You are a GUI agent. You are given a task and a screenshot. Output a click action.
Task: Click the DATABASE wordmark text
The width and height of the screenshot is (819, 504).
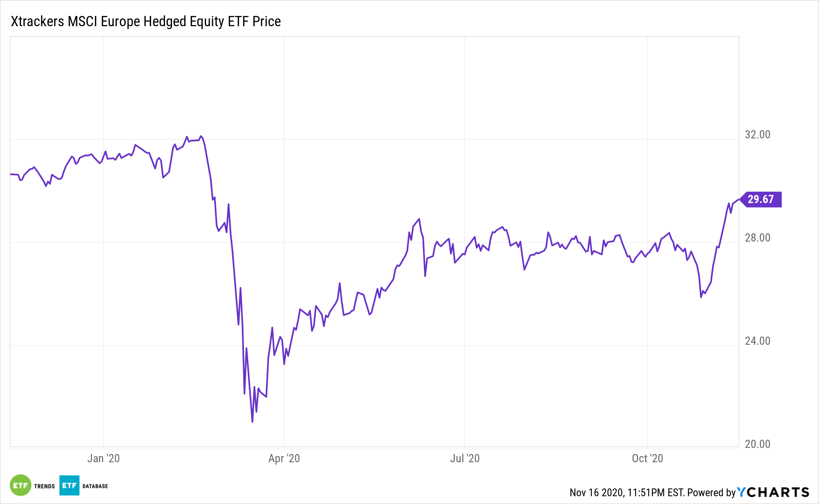[x=95, y=486]
